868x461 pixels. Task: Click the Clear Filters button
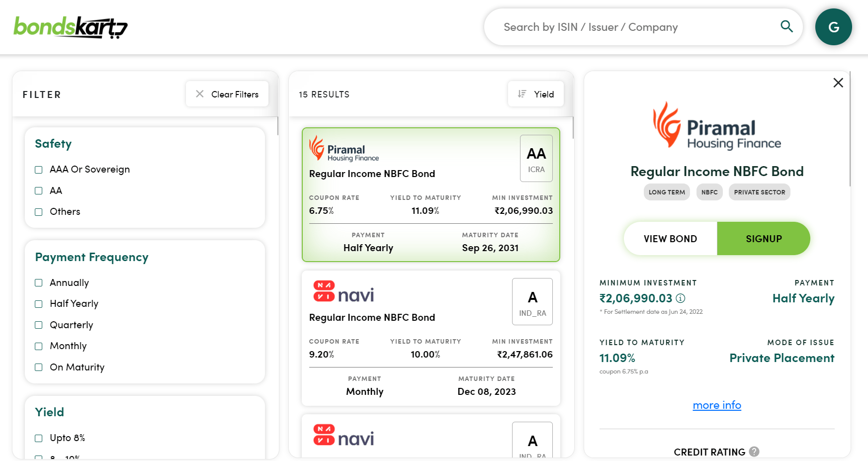point(227,94)
